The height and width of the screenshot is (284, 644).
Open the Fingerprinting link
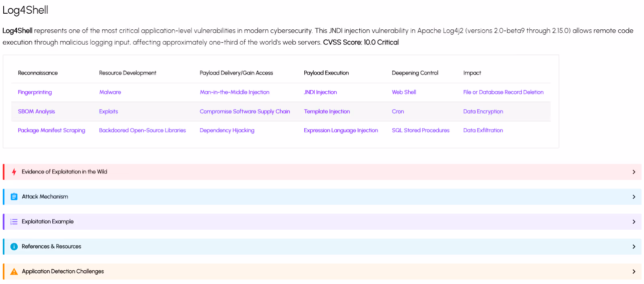(x=35, y=92)
